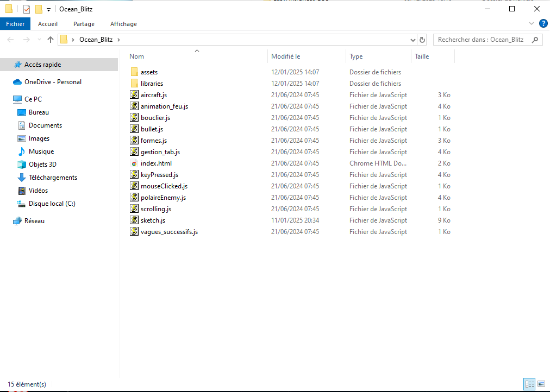Open the libraries folder
Screen dimensions: 550x392
pos(152,83)
